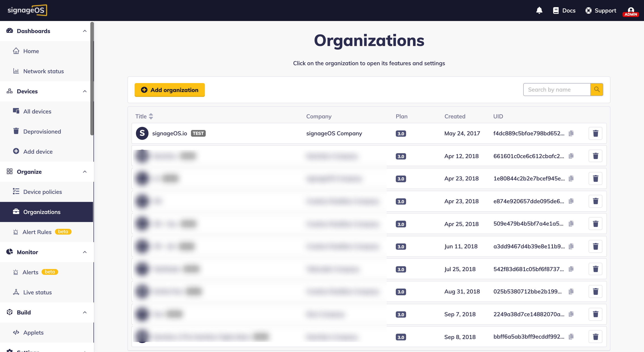This screenshot has width=644, height=352.
Task: Click the signageOS logo
Action: tap(27, 10)
